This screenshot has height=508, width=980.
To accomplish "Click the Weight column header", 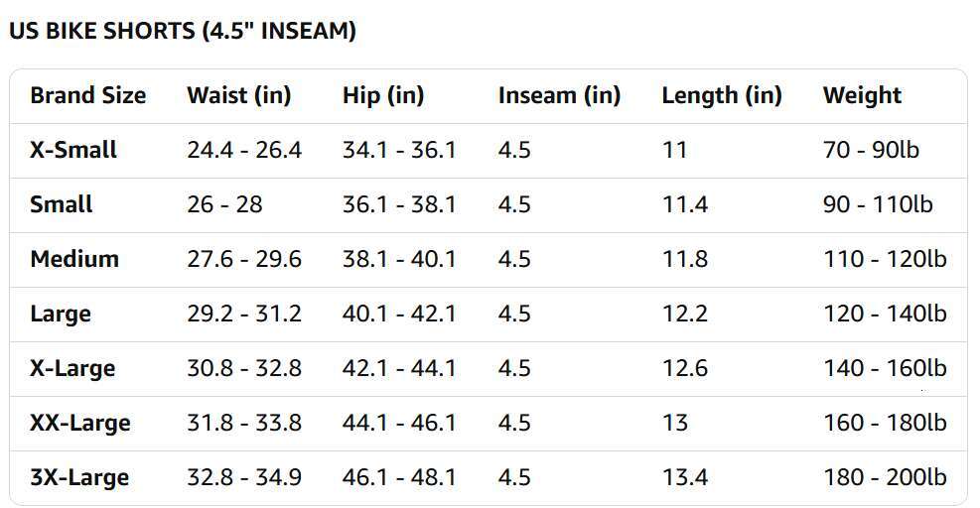I will coord(862,96).
